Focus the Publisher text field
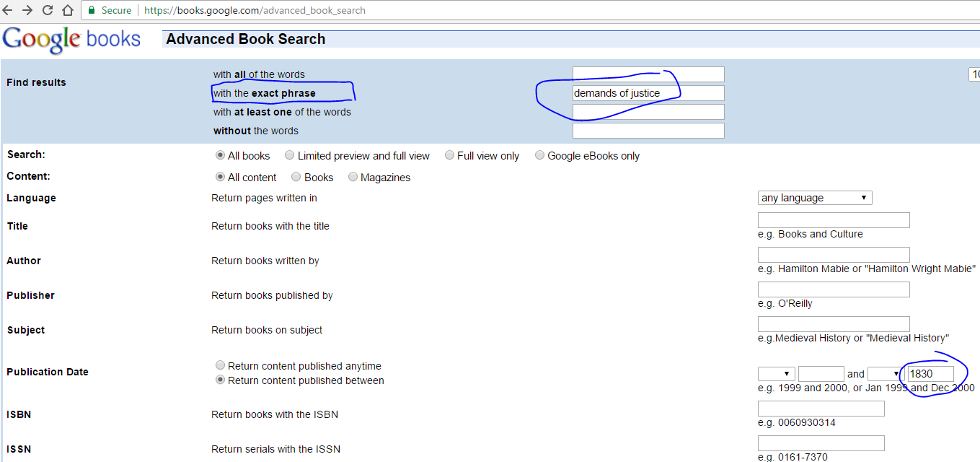This screenshot has width=980, height=462. coord(834,289)
